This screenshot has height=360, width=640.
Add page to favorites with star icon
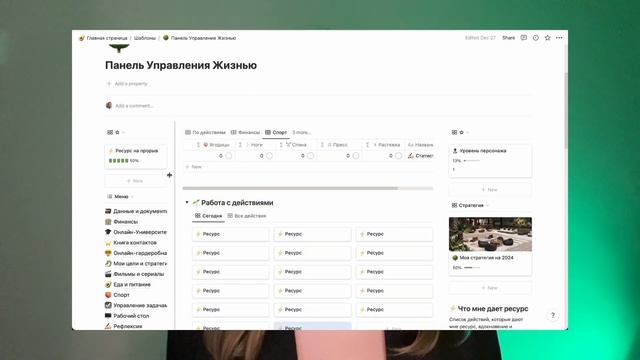[547, 38]
